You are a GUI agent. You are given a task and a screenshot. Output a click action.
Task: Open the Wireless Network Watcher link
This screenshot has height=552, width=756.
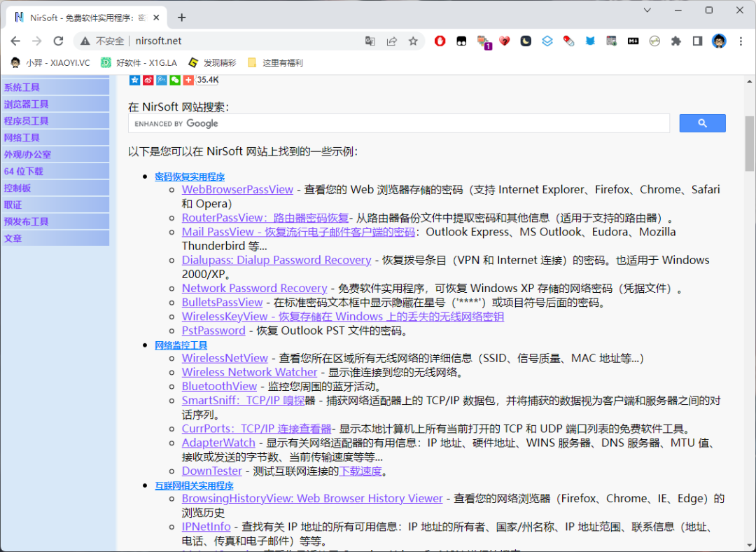[x=249, y=373]
